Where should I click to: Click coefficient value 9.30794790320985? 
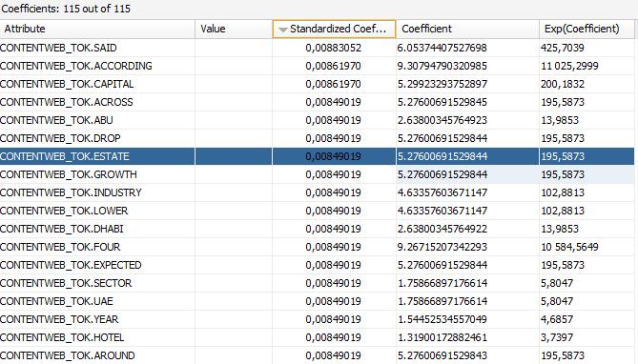pyautogui.click(x=442, y=66)
